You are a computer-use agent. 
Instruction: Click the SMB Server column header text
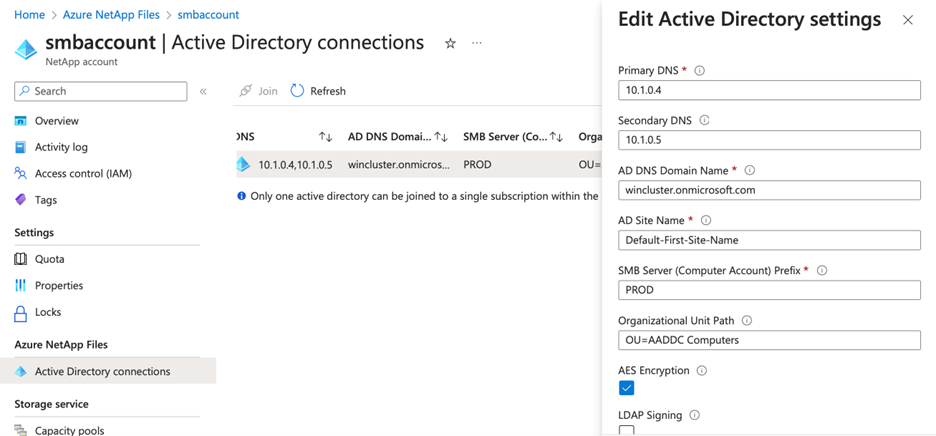(x=505, y=137)
